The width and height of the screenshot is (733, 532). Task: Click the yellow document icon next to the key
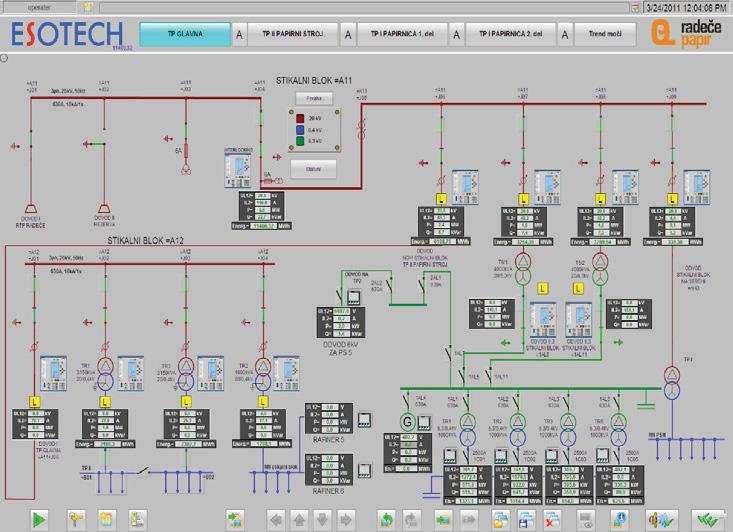pos(107,519)
